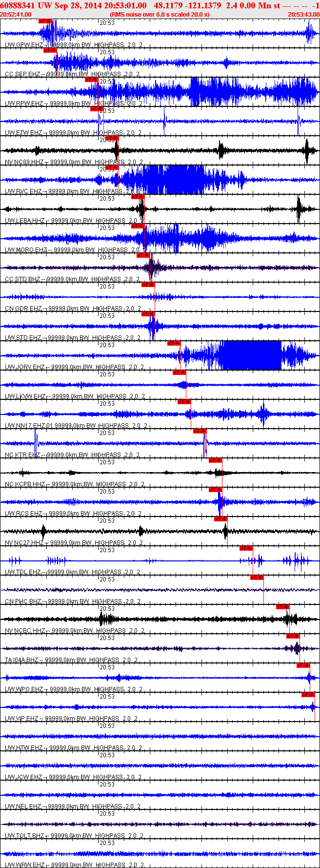Select the red pick marker on VIP trace
The image size is (320, 868).
click(x=308, y=695)
